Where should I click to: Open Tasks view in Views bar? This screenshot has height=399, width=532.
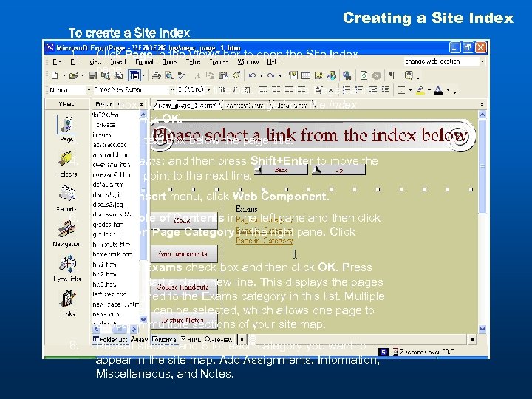68,304
